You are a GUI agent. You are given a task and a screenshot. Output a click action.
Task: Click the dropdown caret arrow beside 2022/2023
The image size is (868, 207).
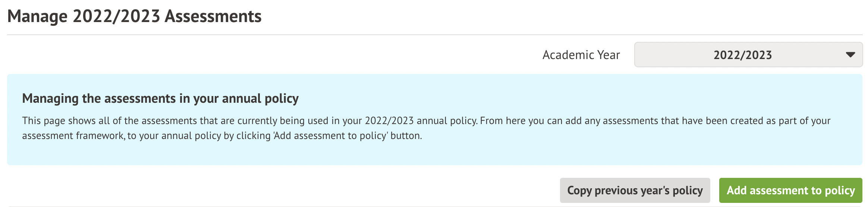[850, 55]
